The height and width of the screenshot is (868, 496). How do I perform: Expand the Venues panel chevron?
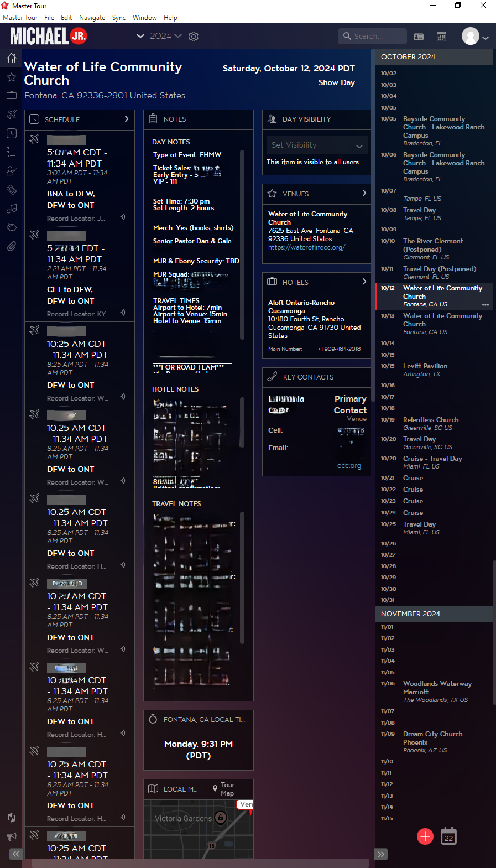click(x=364, y=193)
